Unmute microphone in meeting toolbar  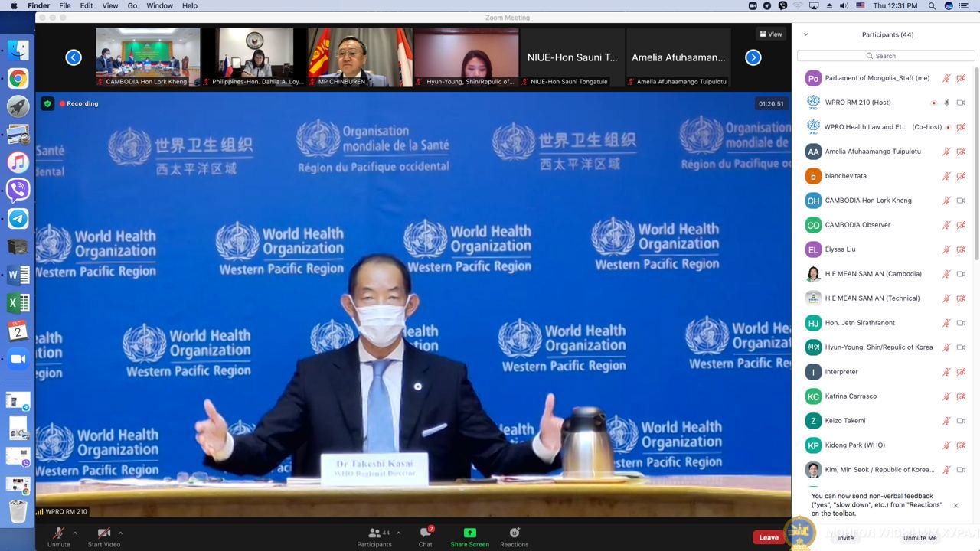coord(58,536)
